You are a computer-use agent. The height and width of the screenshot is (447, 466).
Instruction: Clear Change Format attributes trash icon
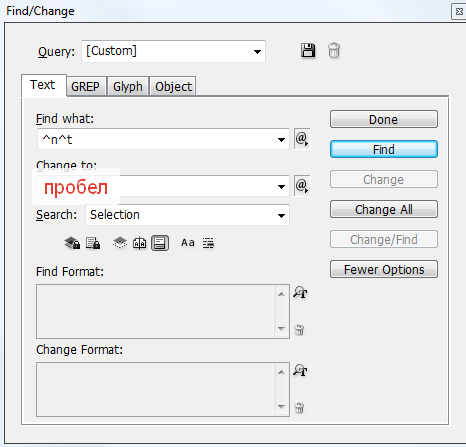(299, 408)
